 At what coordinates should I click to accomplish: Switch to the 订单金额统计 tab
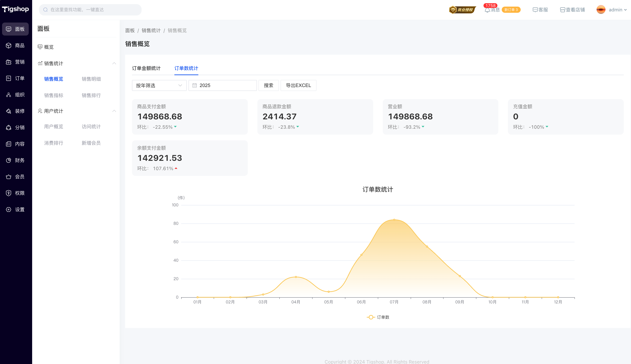click(x=146, y=68)
